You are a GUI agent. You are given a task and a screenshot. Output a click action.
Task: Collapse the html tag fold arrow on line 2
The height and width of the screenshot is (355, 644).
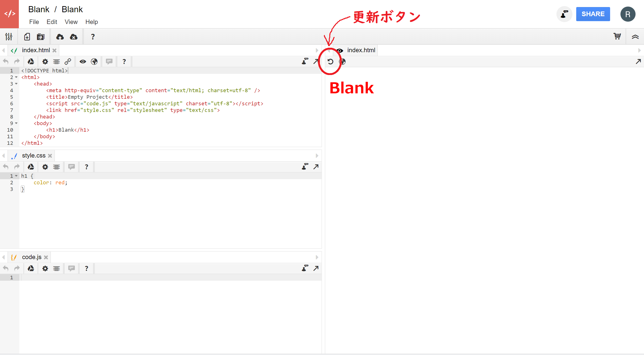point(16,77)
